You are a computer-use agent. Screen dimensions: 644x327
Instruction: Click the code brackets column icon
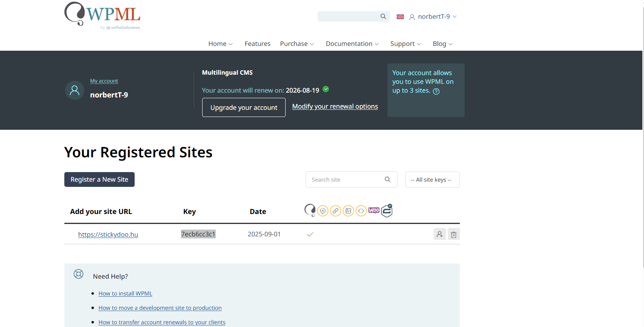pos(361,211)
